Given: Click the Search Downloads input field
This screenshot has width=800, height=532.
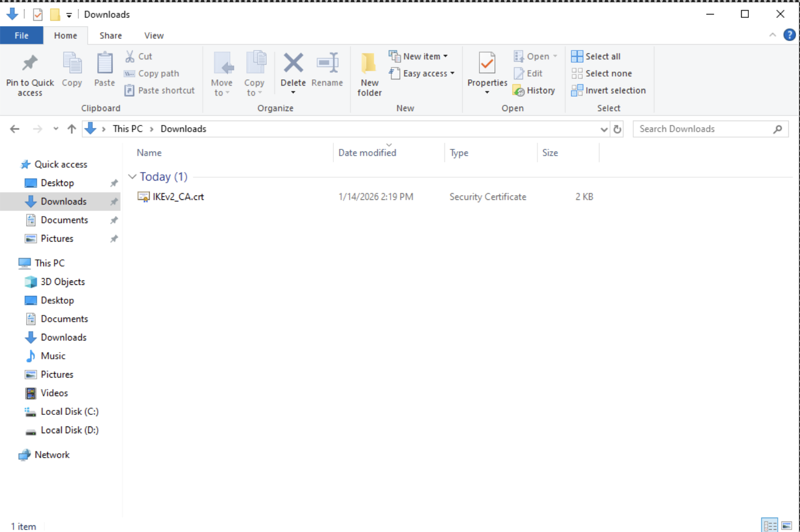Looking at the screenshot, I should (x=703, y=129).
